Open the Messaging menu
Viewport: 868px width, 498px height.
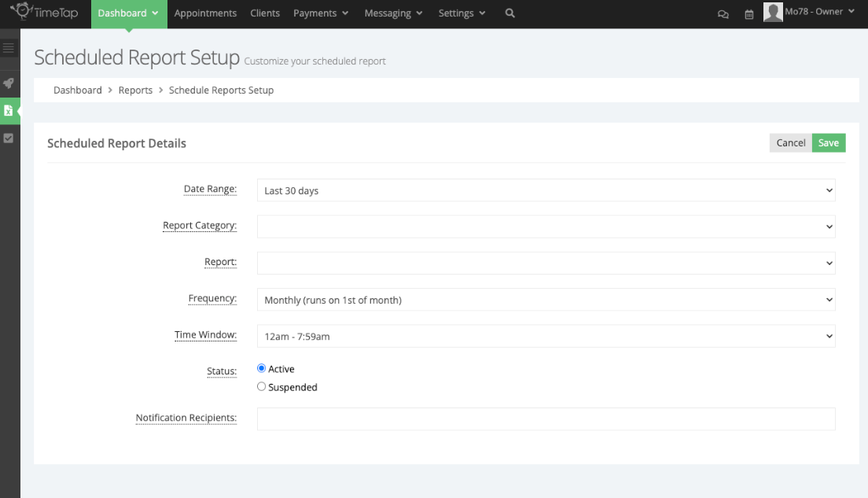click(x=392, y=13)
